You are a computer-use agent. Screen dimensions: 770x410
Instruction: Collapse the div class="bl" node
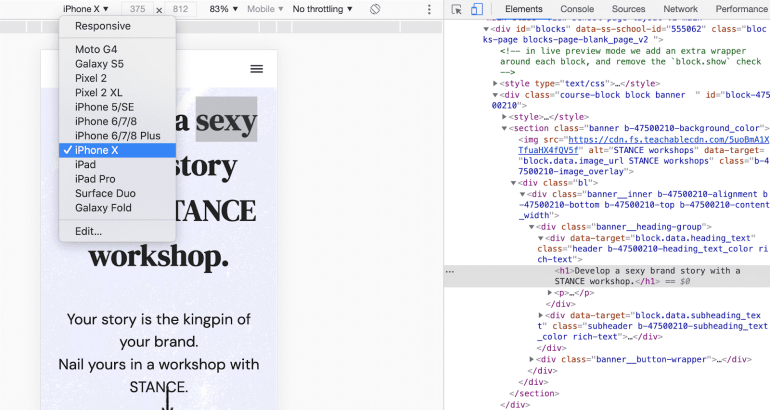[513, 183]
